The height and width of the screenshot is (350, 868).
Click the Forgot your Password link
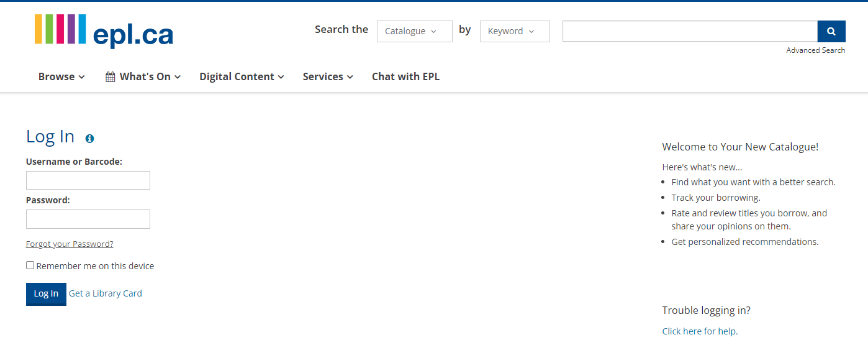(x=70, y=244)
